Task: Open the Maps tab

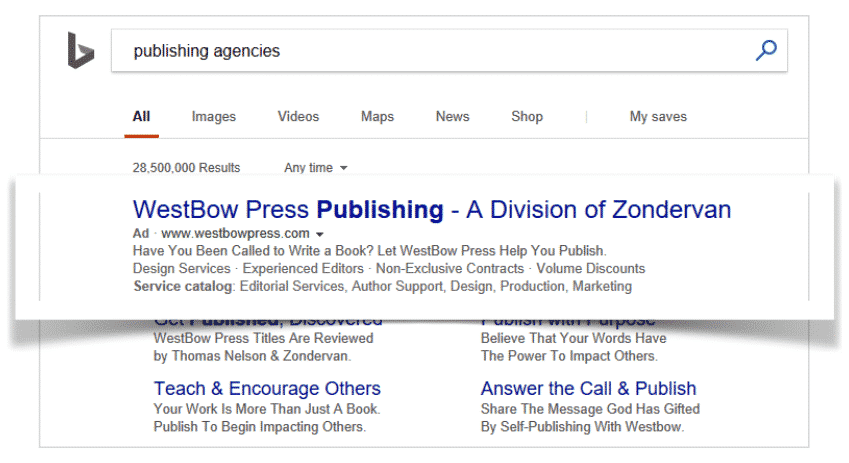Action: [377, 116]
